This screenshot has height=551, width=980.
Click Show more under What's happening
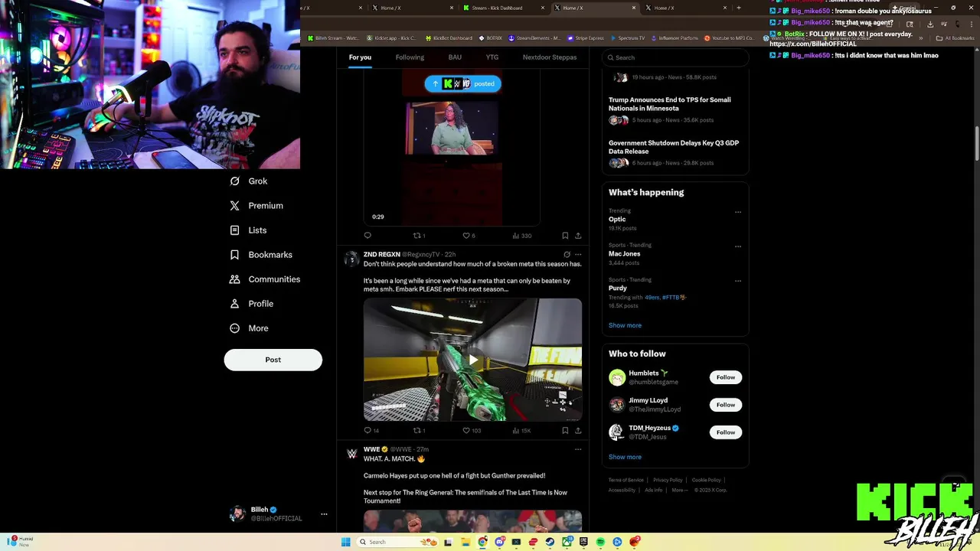point(625,325)
